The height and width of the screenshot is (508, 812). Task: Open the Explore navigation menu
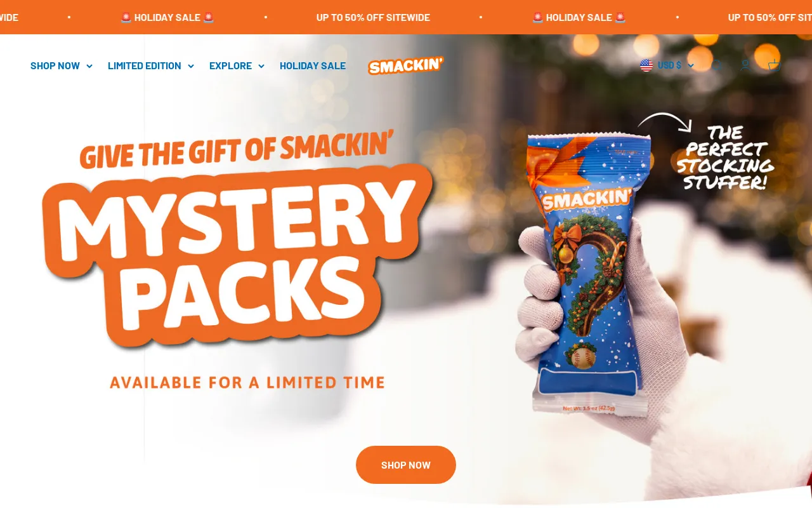237,66
